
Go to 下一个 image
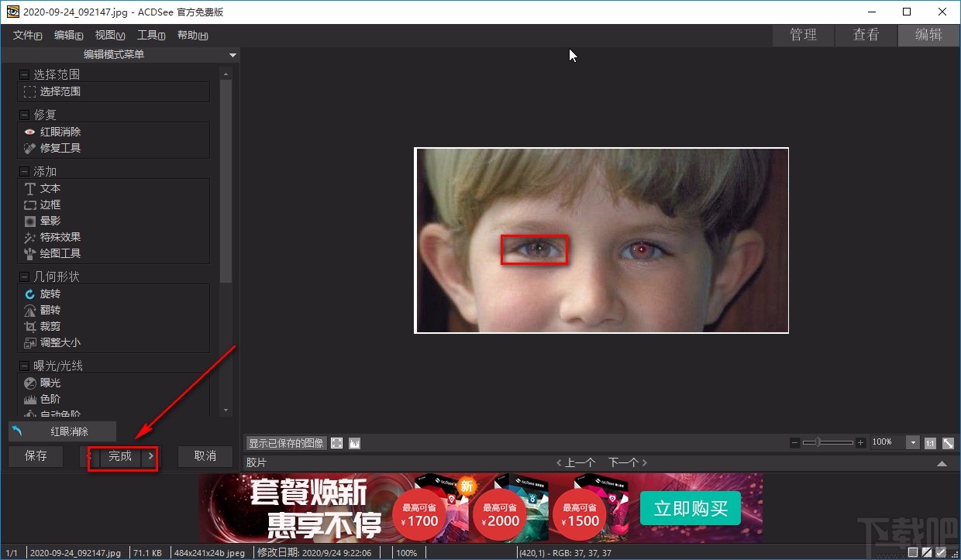pos(628,462)
